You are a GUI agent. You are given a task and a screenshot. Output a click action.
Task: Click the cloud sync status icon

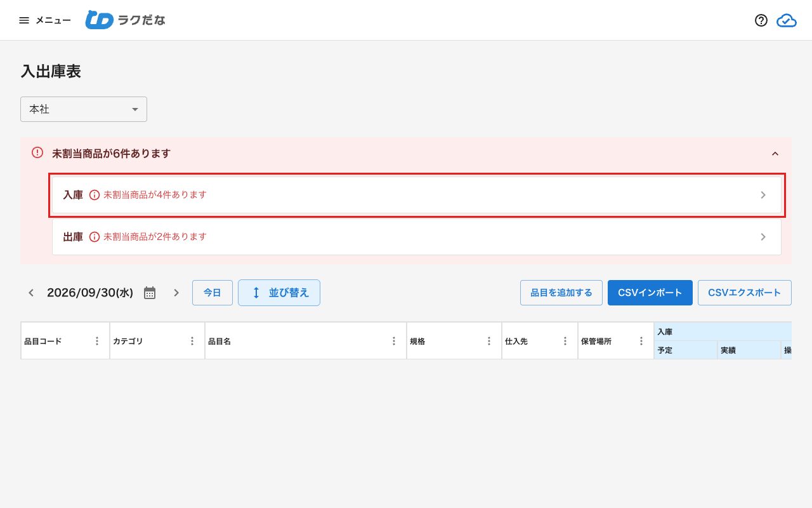[x=787, y=20]
